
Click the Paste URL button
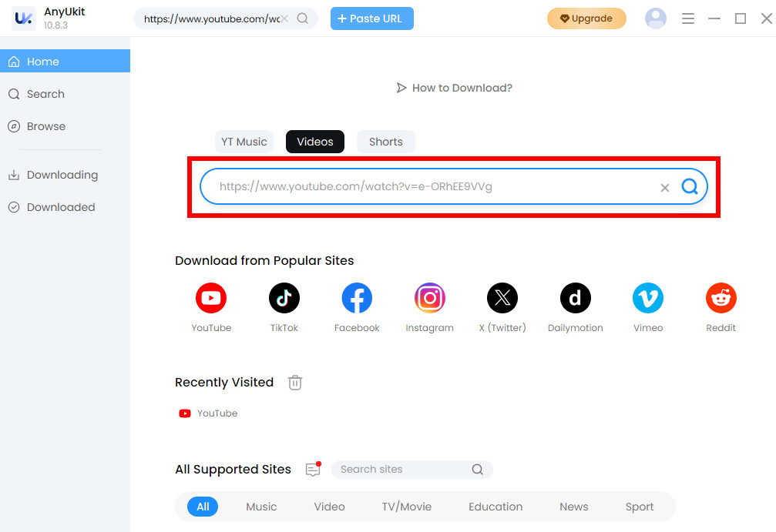pyautogui.click(x=371, y=18)
